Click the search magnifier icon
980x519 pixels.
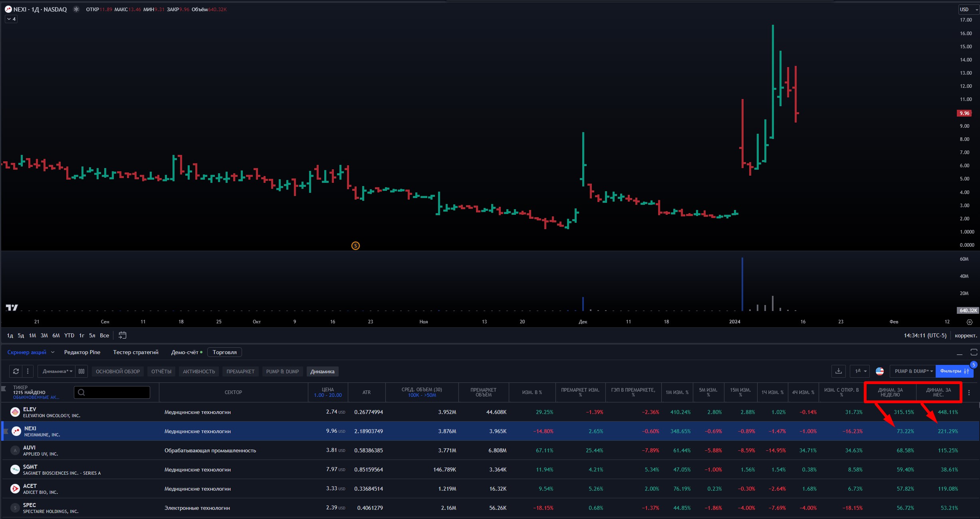81,392
